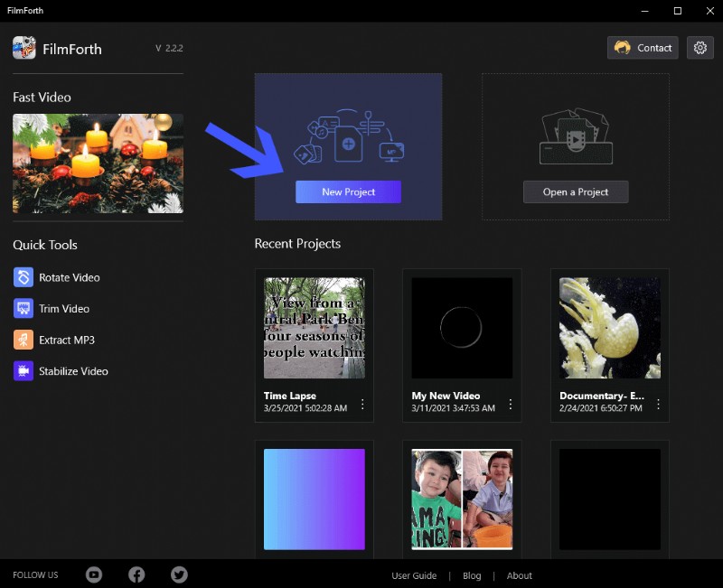The width and height of the screenshot is (723, 588).
Task: Open the User Guide link
Action: (414, 575)
